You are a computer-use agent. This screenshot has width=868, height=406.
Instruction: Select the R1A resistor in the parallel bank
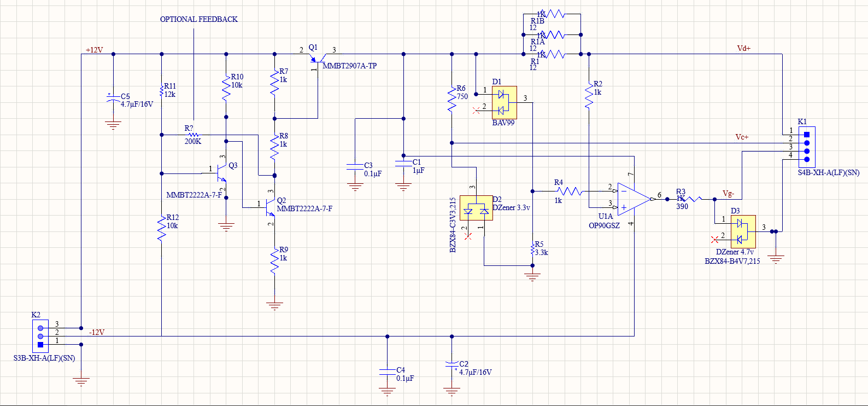(x=552, y=34)
